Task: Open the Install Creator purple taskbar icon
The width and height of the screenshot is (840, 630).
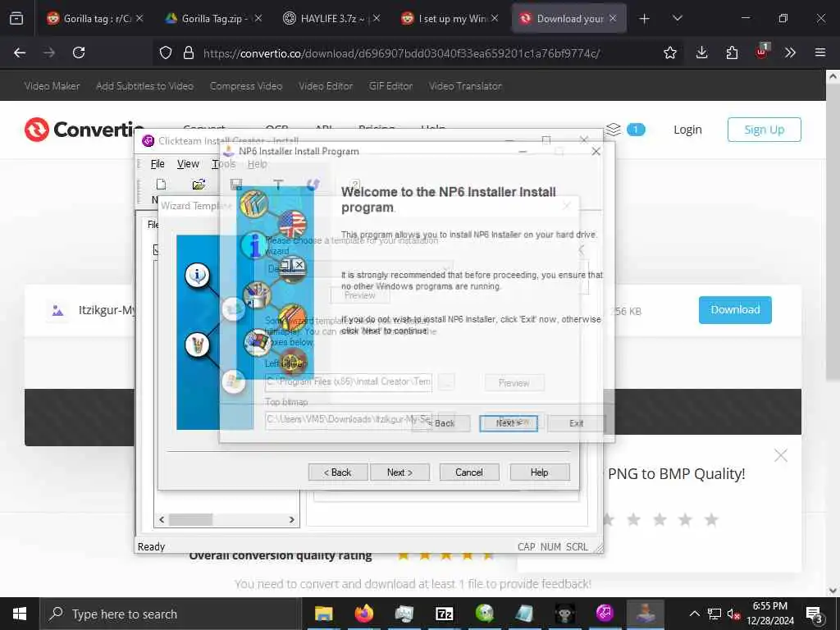Action: (x=605, y=614)
